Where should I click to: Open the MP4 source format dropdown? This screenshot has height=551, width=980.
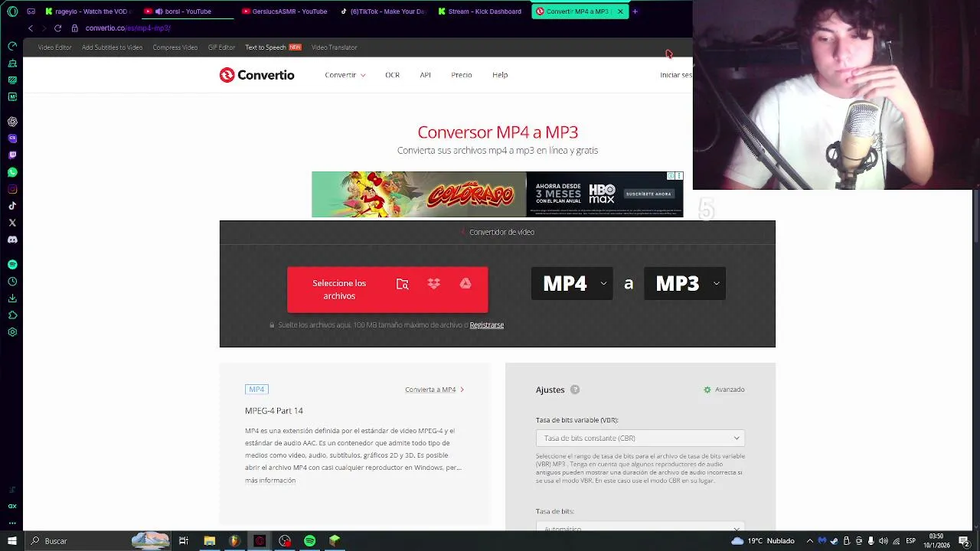(x=571, y=284)
